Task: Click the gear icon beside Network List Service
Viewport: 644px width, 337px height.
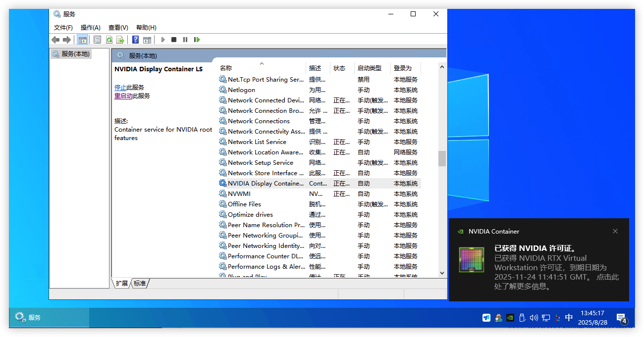Action: pos(223,142)
